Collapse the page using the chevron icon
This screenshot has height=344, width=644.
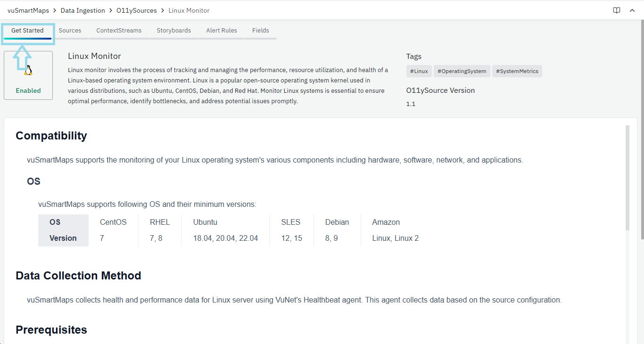(x=632, y=10)
